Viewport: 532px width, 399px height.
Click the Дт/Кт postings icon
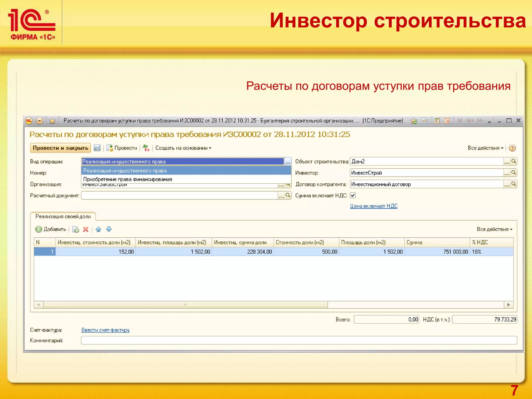coord(146,148)
